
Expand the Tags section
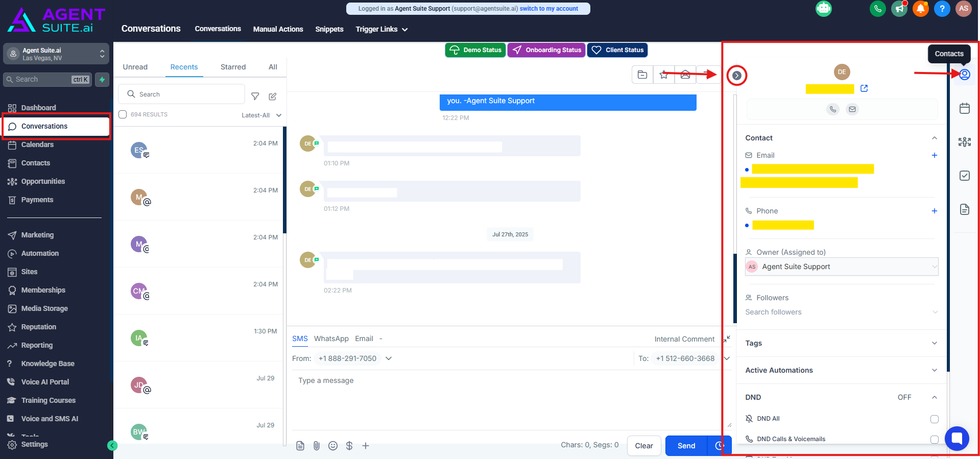[842, 343]
